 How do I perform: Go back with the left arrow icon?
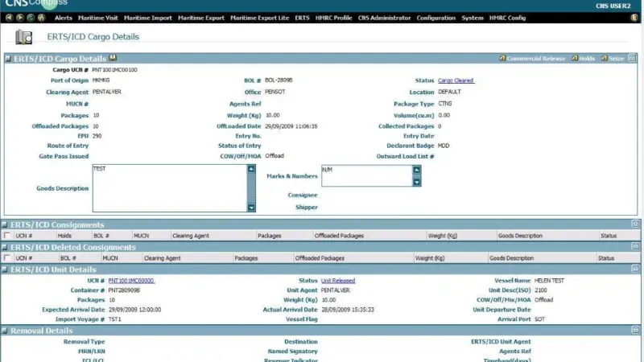click(9, 18)
